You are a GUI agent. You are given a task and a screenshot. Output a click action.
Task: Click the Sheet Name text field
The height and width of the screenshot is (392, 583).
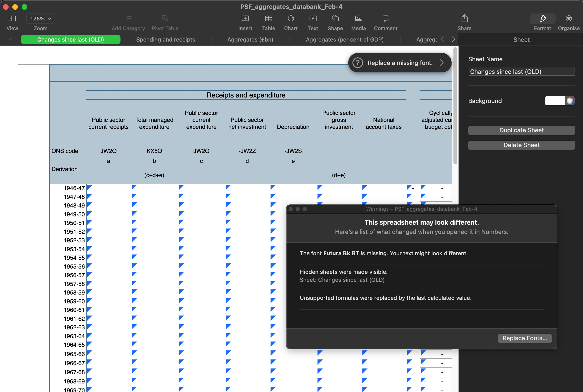(x=521, y=71)
